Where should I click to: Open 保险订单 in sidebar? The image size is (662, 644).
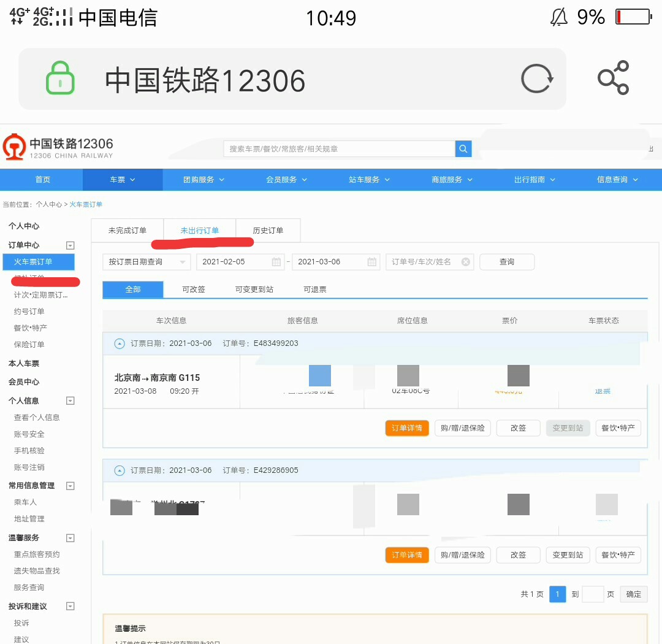click(x=29, y=345)
